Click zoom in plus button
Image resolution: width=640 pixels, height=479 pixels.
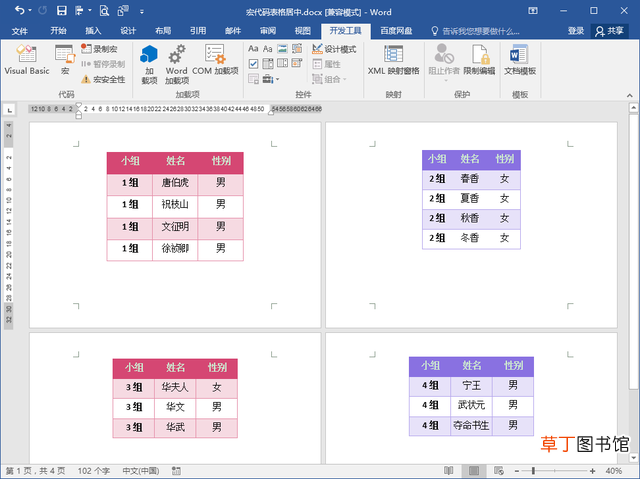tap(593, 471)
